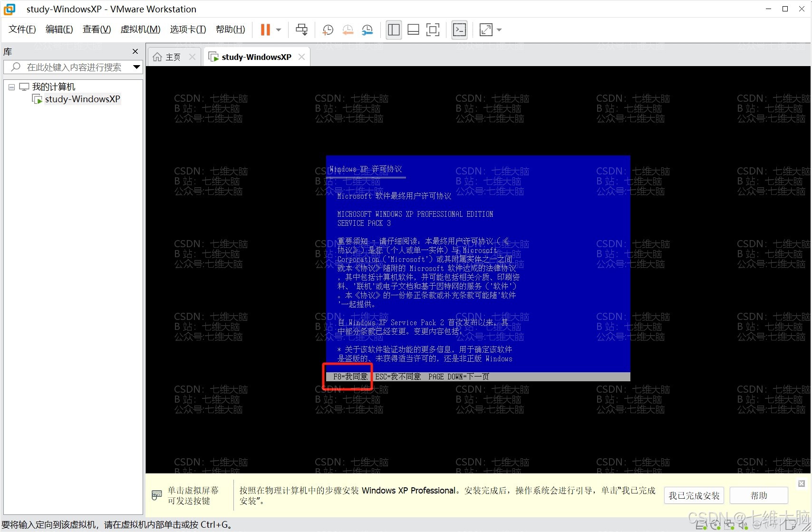Click the ESC=我不同意 text in setup
The image size is (812, 532).
tap(398, 377)
